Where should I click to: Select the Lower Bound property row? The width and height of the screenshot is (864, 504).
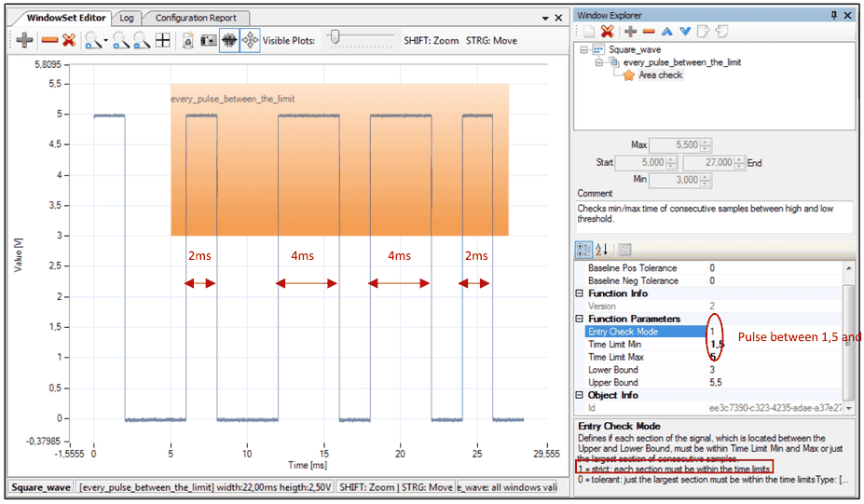click(714, 370)
